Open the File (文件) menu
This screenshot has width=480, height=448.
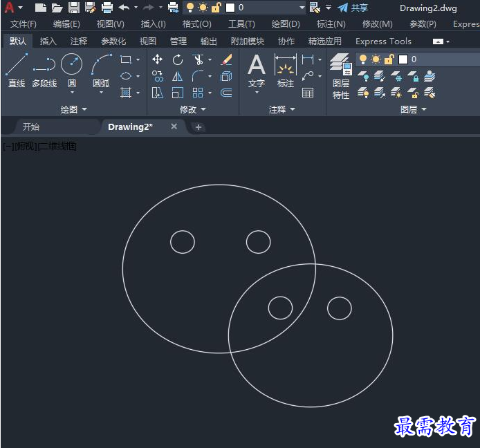pyautogui.click(x=24, y=24)
